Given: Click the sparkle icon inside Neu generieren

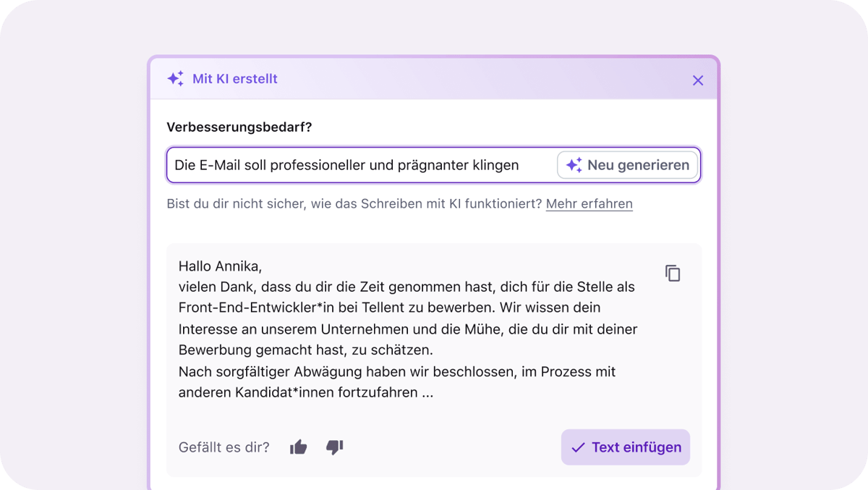Looking at the screenshot, I should point(574,165).
